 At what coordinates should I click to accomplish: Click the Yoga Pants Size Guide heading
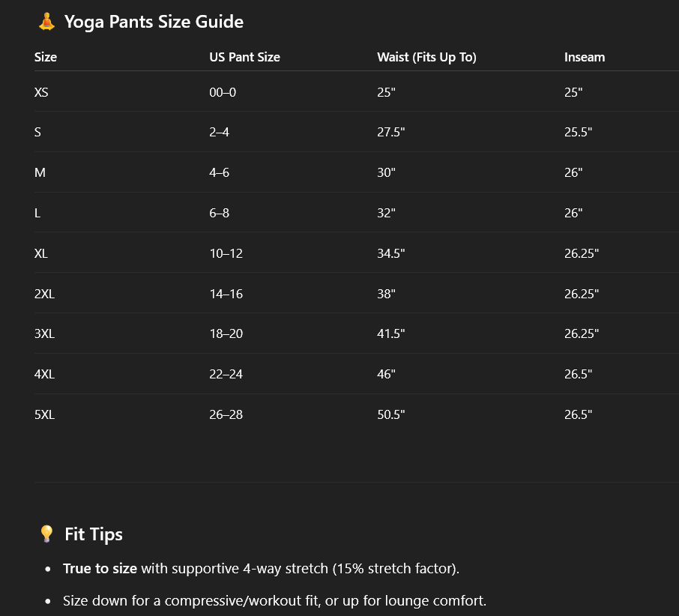154,22
